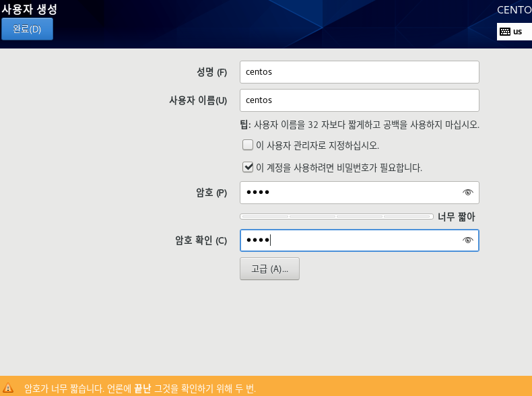This screenshot has height=396, width=532.
Task: Click the 사용자 생성 page title
Action: (29, 9)
